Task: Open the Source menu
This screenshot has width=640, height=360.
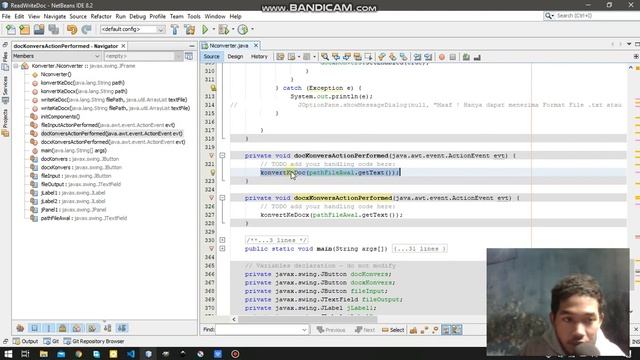Action: coord(78,16)
